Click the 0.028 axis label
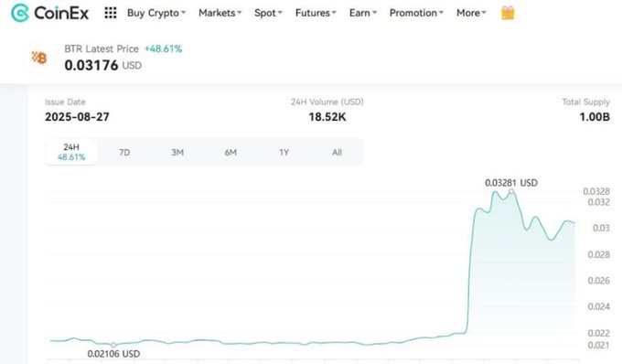The image size is (622, 364). (599, 254)
